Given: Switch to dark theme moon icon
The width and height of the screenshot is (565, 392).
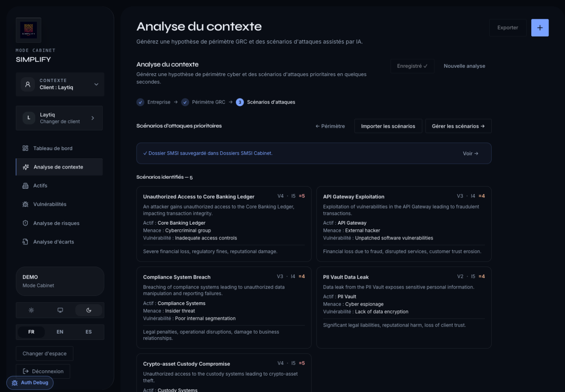Looking at the screenshot, I should 89,310.
